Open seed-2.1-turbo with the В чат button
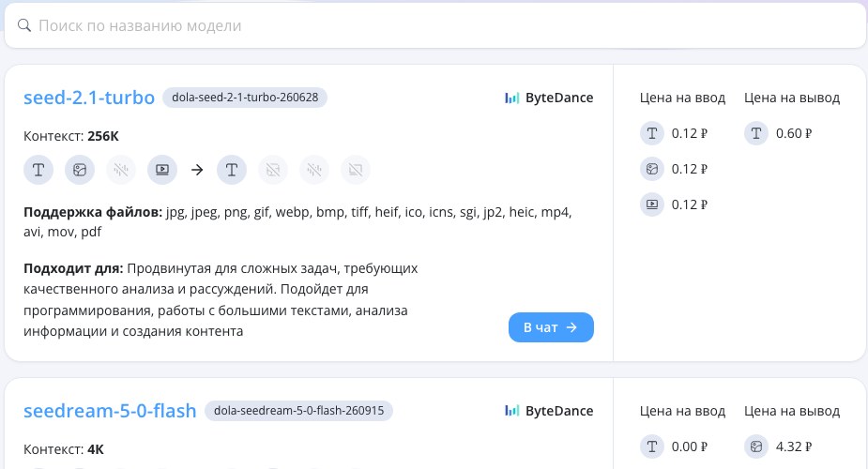868x469 pixels. point(551,327)
